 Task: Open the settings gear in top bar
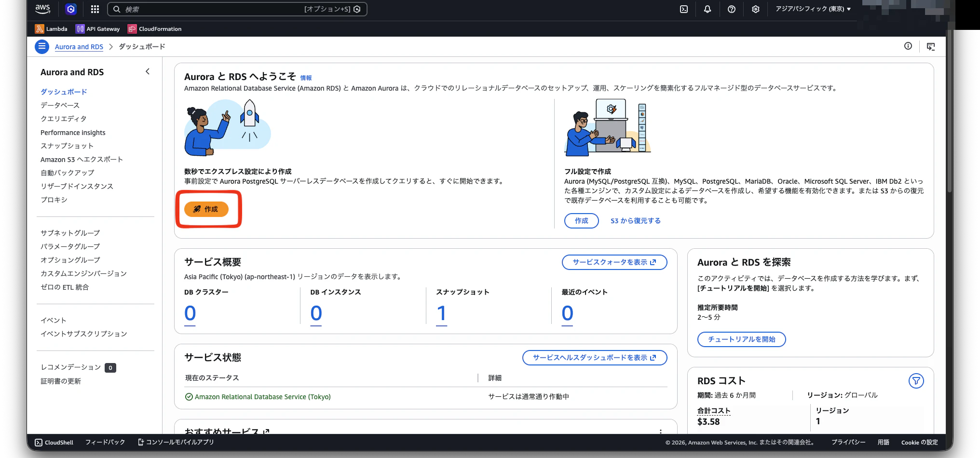tap(756, 9)
